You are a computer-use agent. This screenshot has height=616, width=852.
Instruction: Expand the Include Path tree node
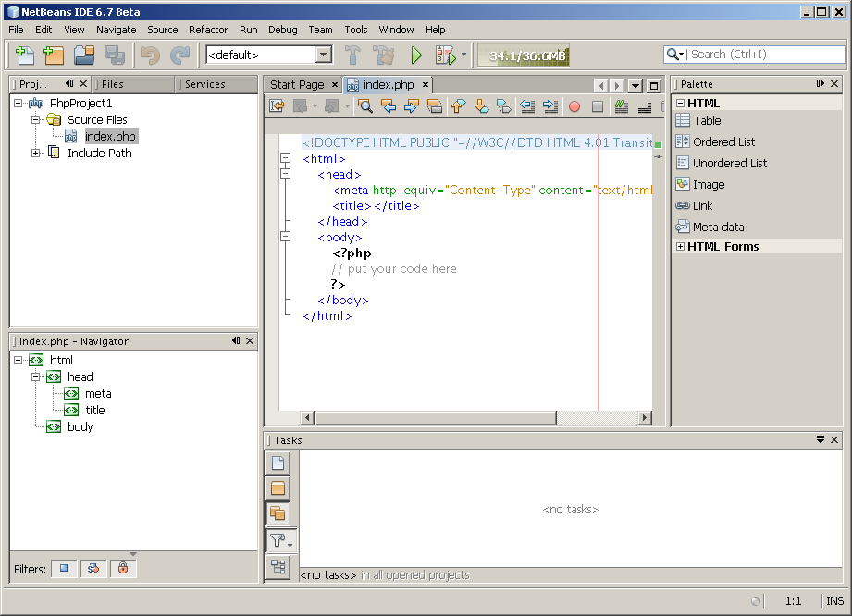click(x=36, y=154)
